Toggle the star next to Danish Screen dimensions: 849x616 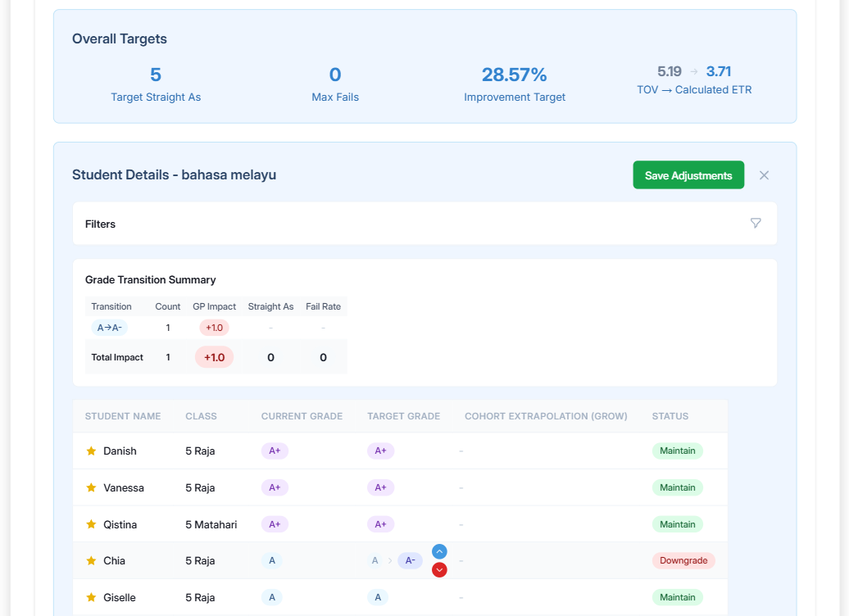[91, 451]
